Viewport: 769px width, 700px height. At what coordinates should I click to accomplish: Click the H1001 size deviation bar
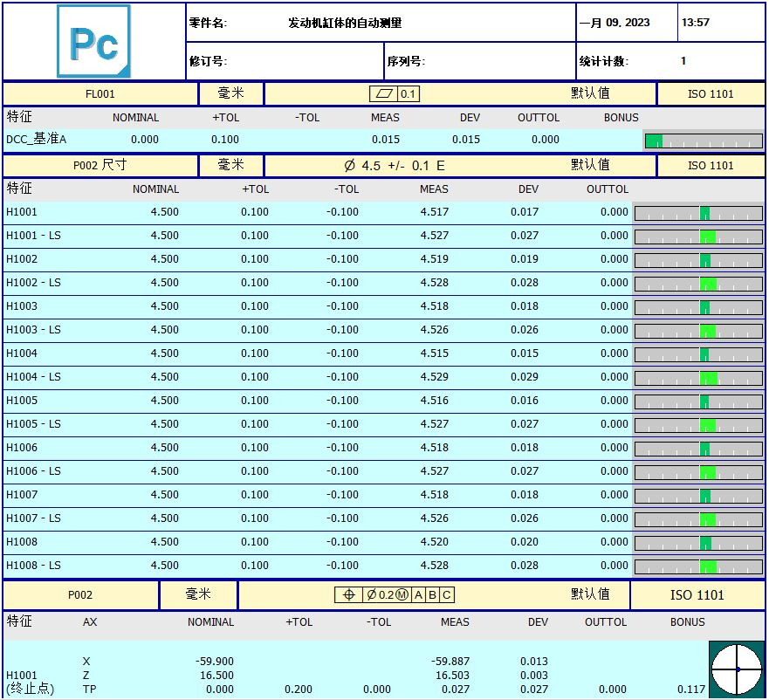point(697,213)
